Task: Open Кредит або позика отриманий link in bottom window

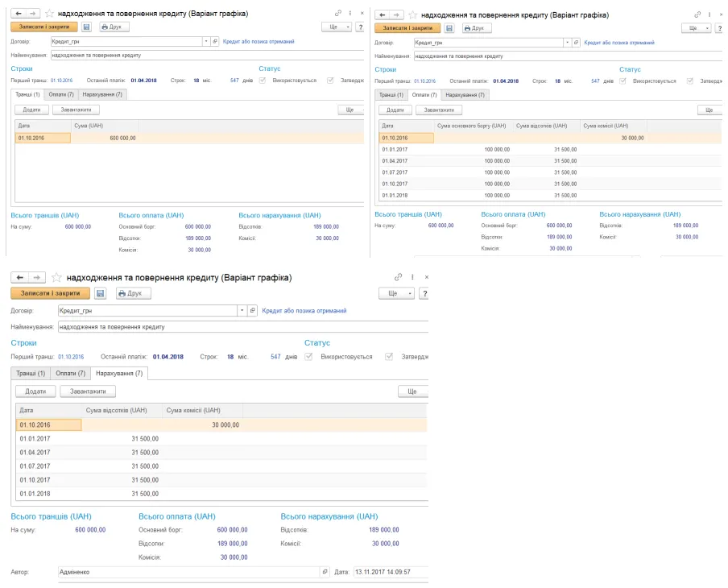Action: (x=304, y=311)
